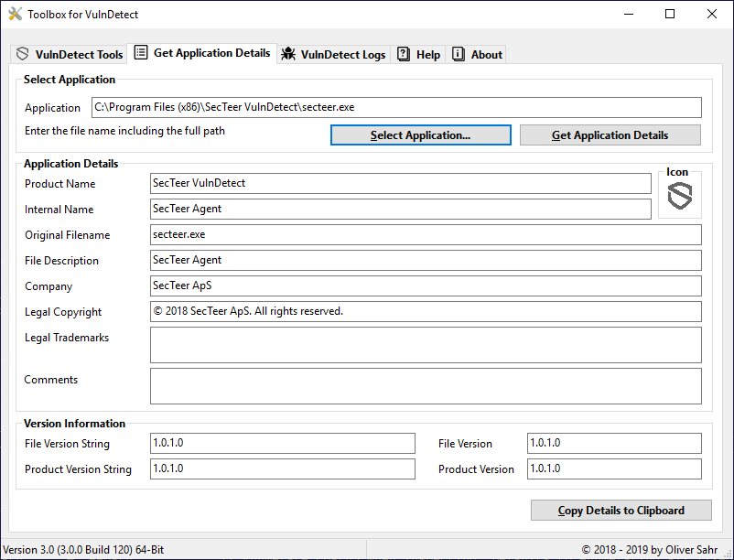The width and height of the screenshot is (734, 560).
Task: Click the copyright Oliver Sahr status text
Action: point(650,550)
